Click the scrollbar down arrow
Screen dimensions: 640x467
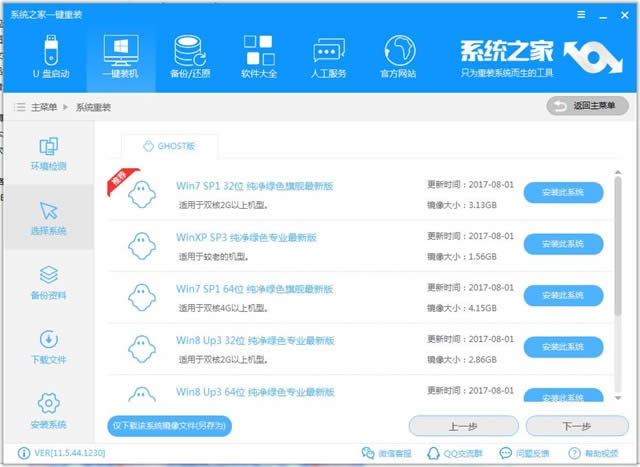click(x=618, y=398)
